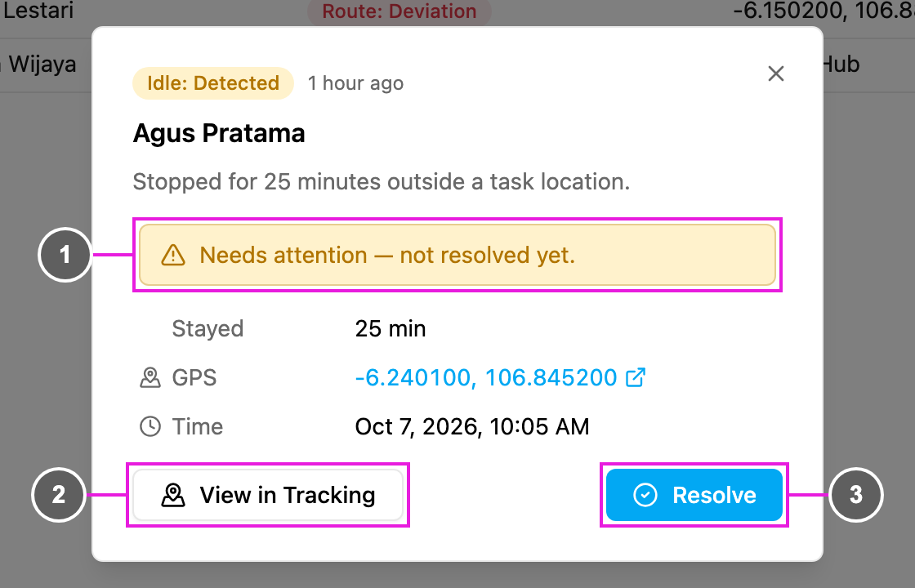The image size is (915, 588).
Task: Click the map pin icon beside GPS
Action: 150,378
